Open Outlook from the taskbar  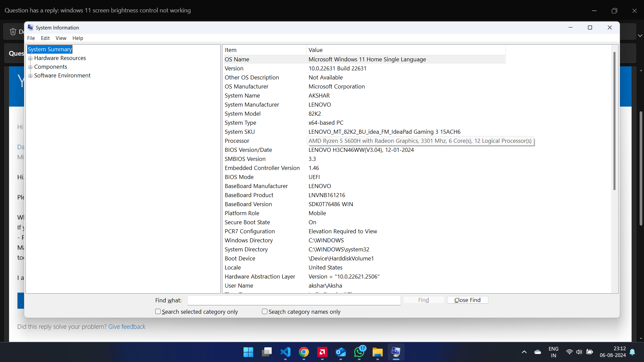point(341,352)
